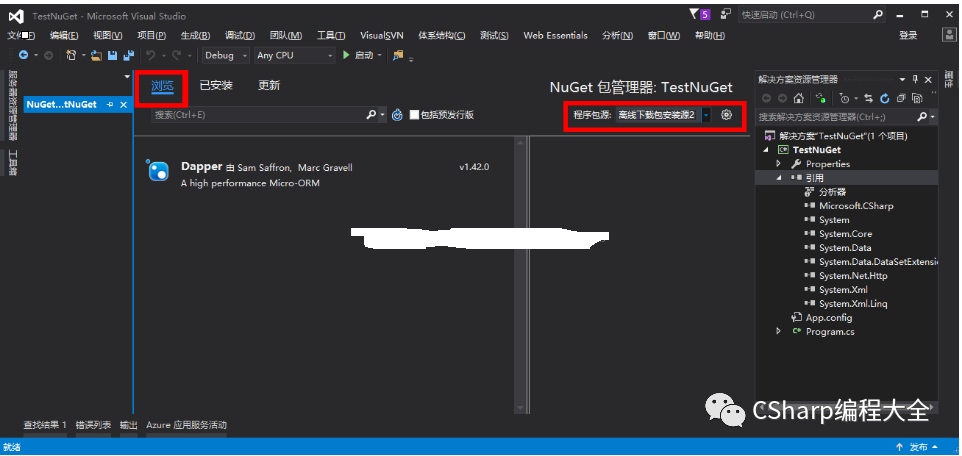Screen dimensions: 962x456
Task: Open the 生成(B) menu
Action: pyautogui.click(x=195, y=36)
